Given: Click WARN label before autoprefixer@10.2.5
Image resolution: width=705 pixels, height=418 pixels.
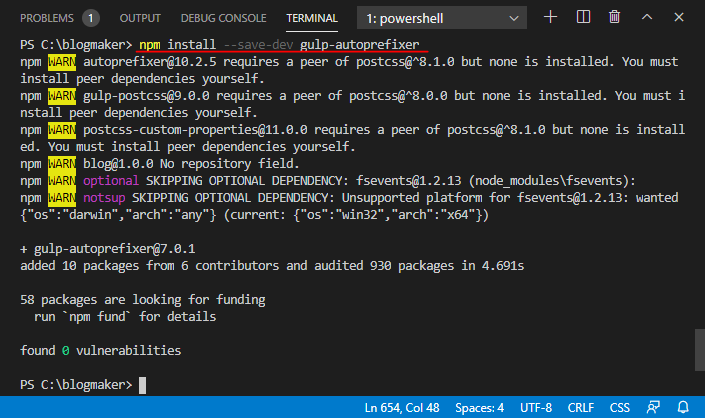Looking at the screenshot, I should 62,62.
